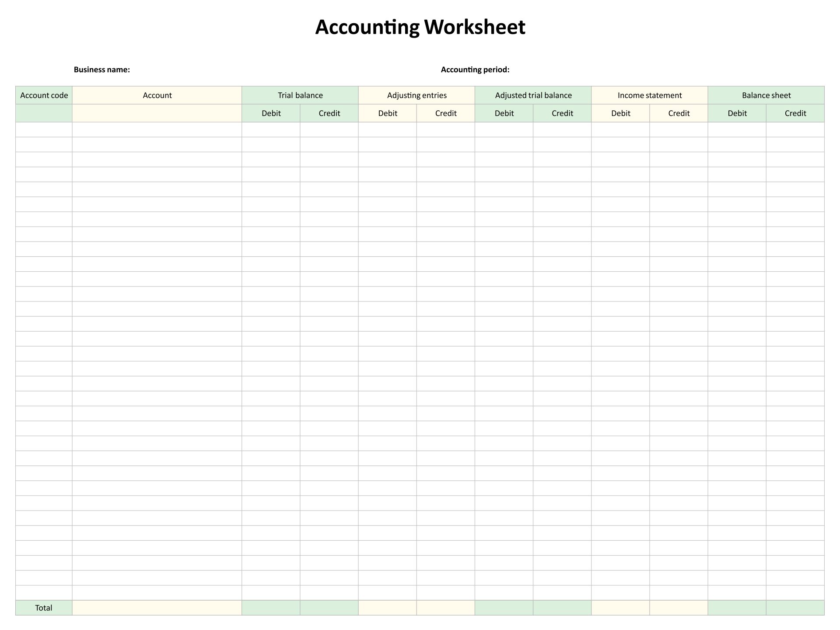The width and height of the screenshot is (840, 630).
Task: Select the Account column header
Action: pyautogui.click(x=157, y=95)
